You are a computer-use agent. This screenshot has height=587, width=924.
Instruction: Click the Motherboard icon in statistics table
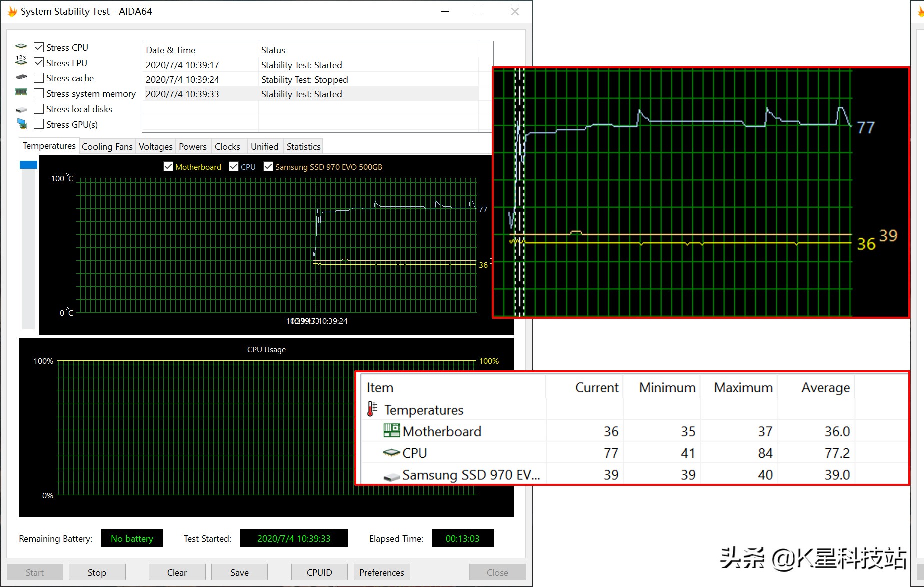coord(391,431)
